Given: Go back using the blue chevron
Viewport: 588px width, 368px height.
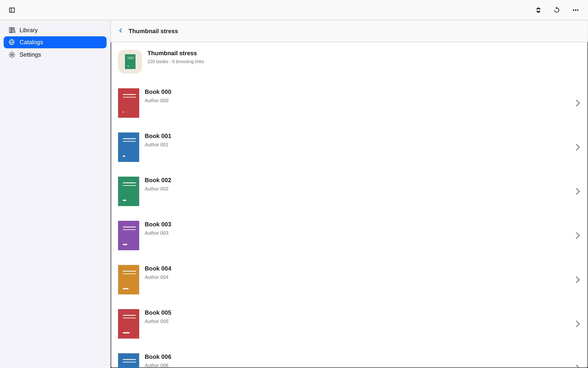Looking at the screenshot, I should tap(121, 31).
